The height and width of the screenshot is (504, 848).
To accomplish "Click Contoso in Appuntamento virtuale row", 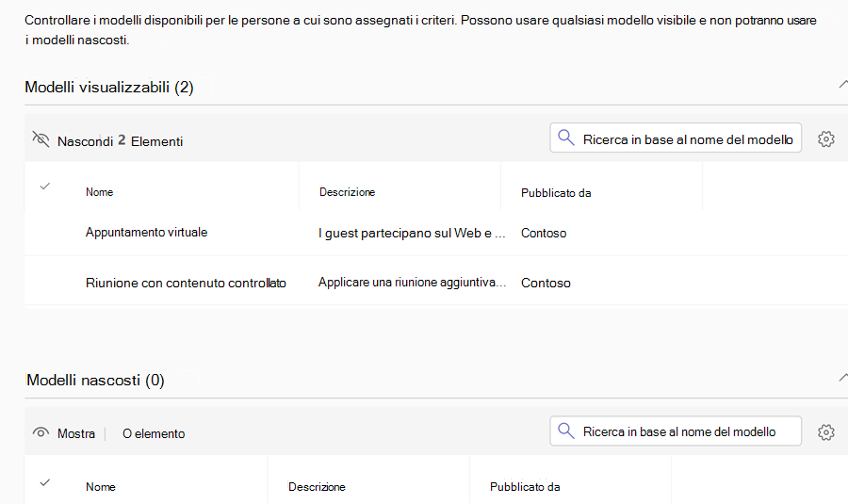I will 544,233.
